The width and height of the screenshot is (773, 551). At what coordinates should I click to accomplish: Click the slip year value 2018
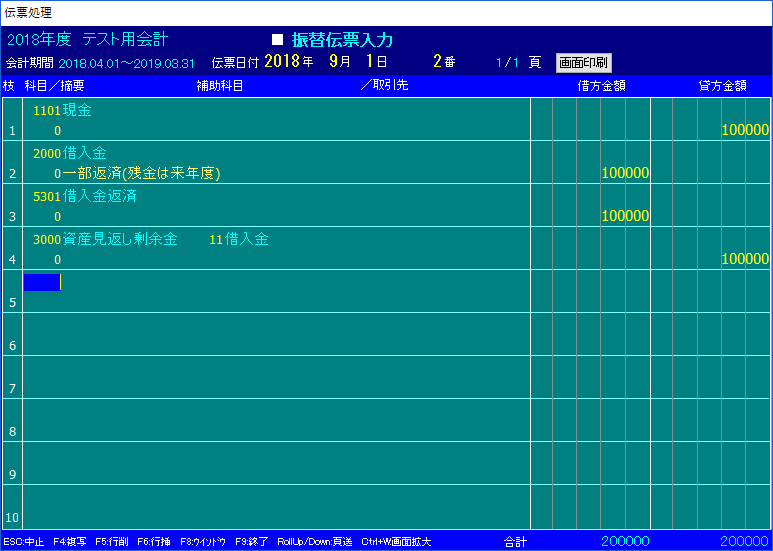click(282, 62)
